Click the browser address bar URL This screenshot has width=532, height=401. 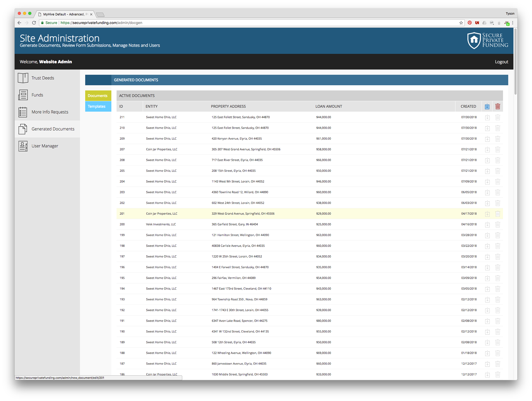(x=101, y=23)
